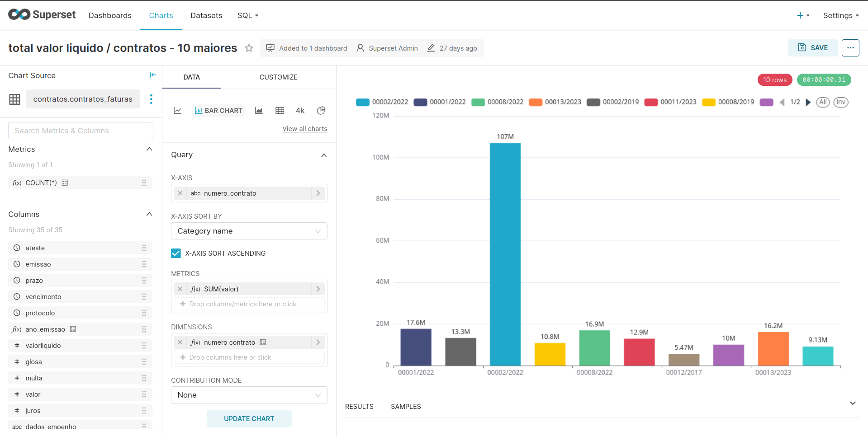Toggle the 00002/2022 legend series
Viewport: 868px width, 436px height.
(x=383, y=102)
